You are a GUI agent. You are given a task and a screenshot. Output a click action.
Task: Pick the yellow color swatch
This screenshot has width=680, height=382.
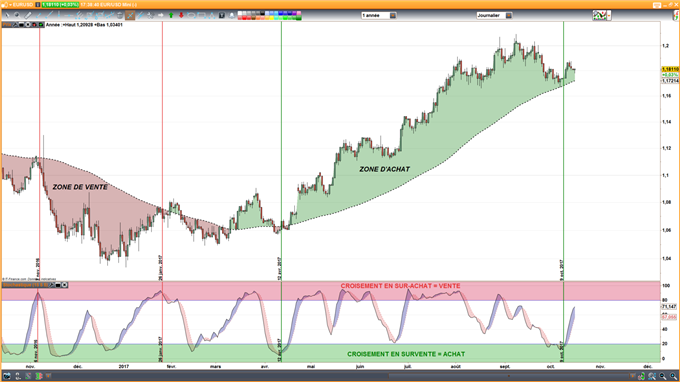pyautogui.click(x=271, y=18)
